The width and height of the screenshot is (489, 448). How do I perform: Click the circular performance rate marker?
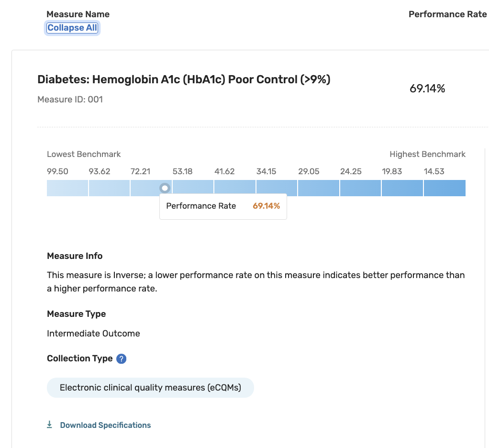pos(165,188)
